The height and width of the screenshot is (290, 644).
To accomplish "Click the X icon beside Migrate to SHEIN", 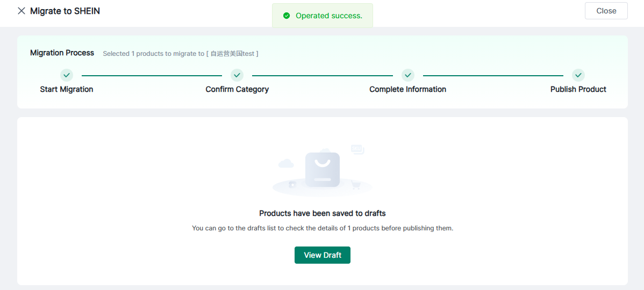I will coord(22,11).
